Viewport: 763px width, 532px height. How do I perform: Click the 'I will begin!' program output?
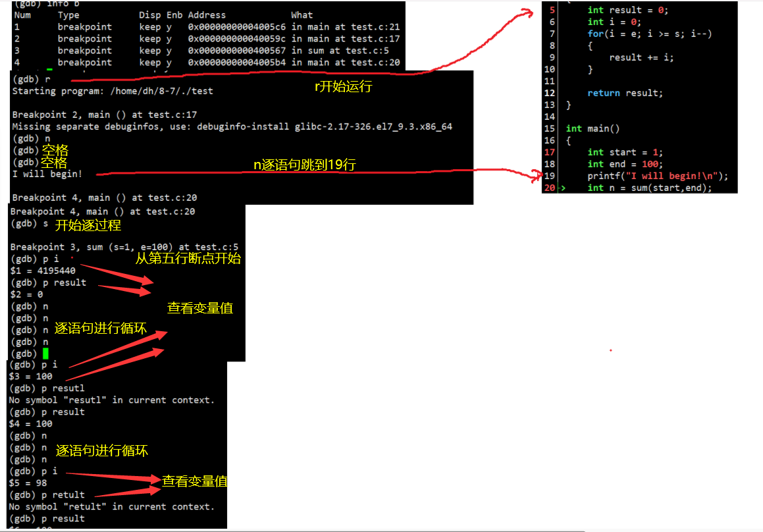pos(47,174)
